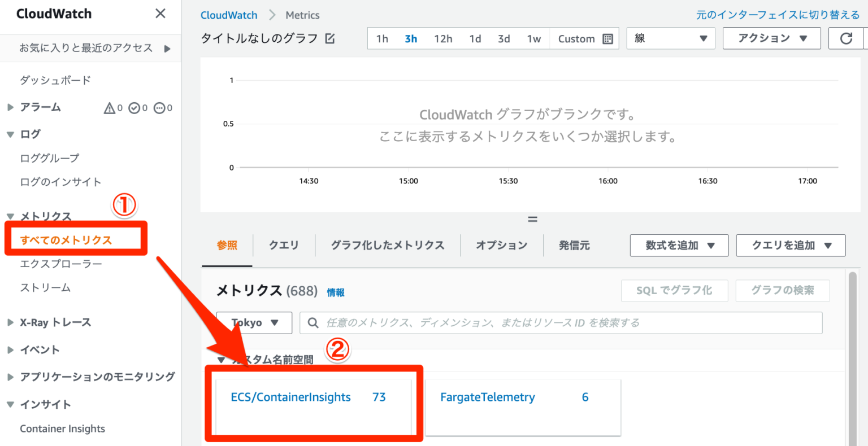Collapse the カスタム名前空間 section
The height and width of the screenshot is (446, 868).
[221, 359]
